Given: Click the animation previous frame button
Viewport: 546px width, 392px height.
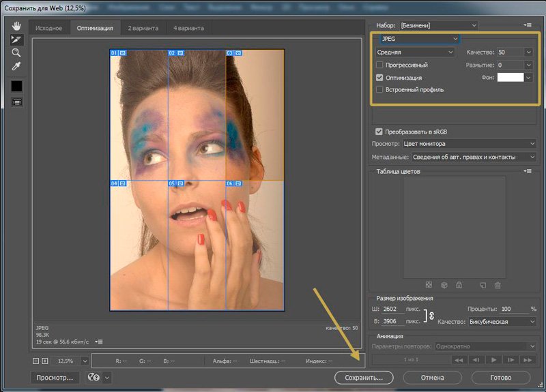Looking at the screenshot, I should (x=476, y=360).
